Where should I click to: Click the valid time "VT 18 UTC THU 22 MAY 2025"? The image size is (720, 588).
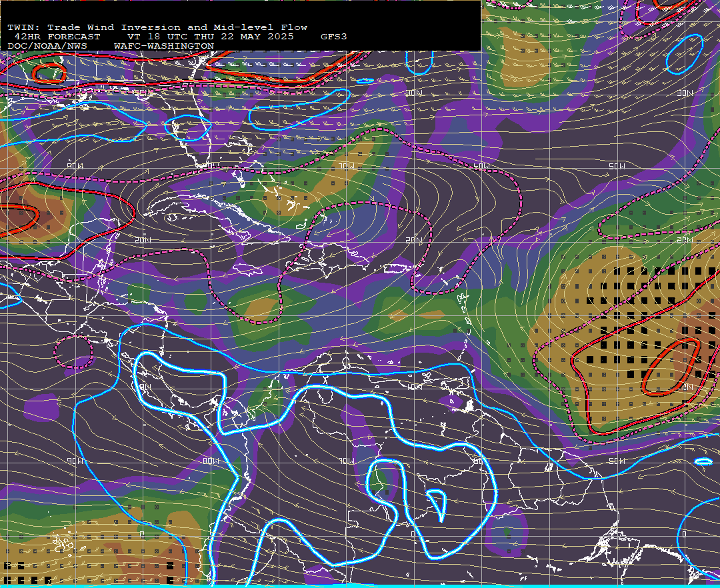[x=210, y=37]
